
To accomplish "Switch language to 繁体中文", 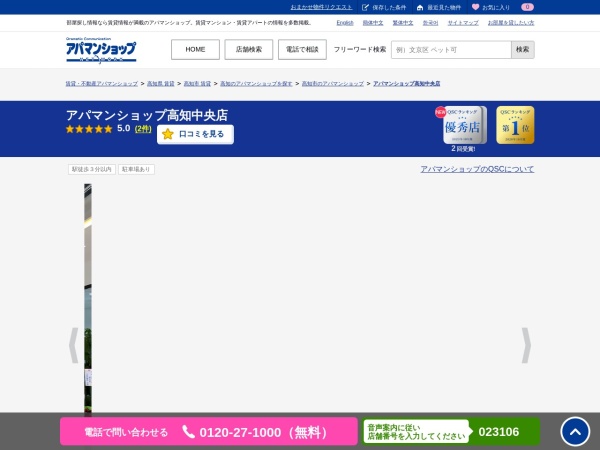I will 403,23.
